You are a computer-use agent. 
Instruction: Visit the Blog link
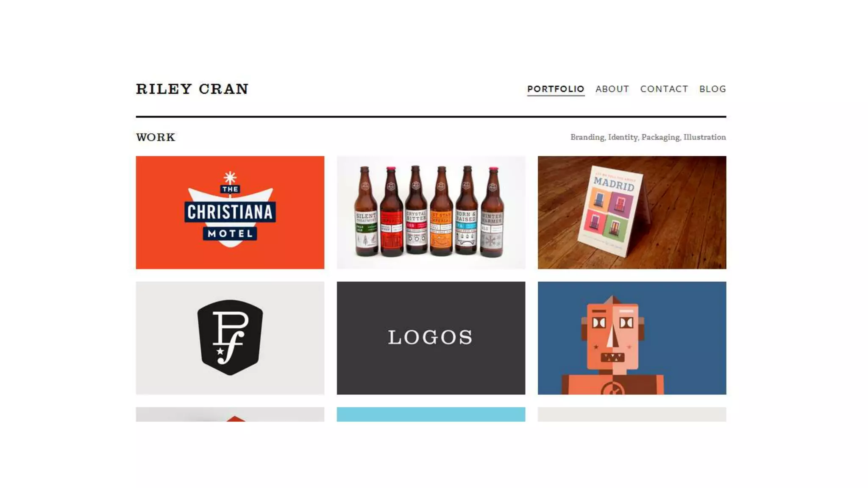point(712,89)
